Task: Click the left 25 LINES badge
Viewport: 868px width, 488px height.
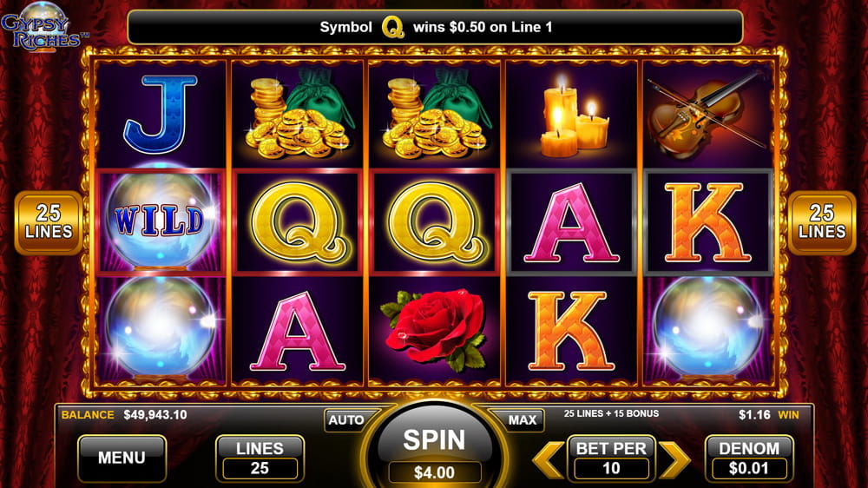Action: point(49,222)
